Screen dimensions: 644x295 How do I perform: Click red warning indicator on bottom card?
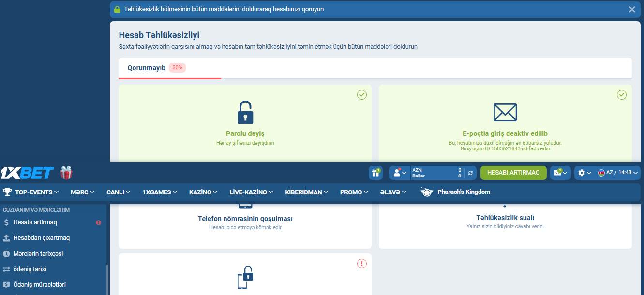(x=362, y=264)
